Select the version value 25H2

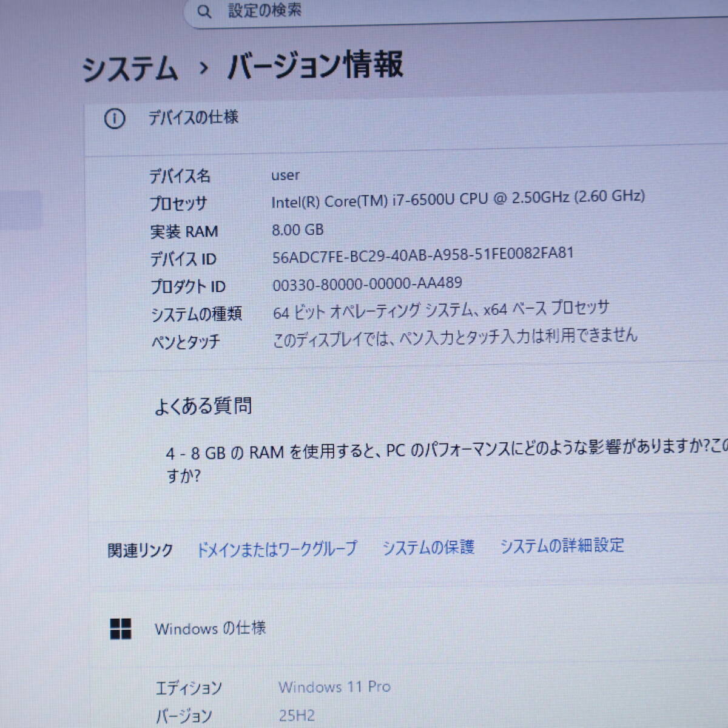click(297, 715)
